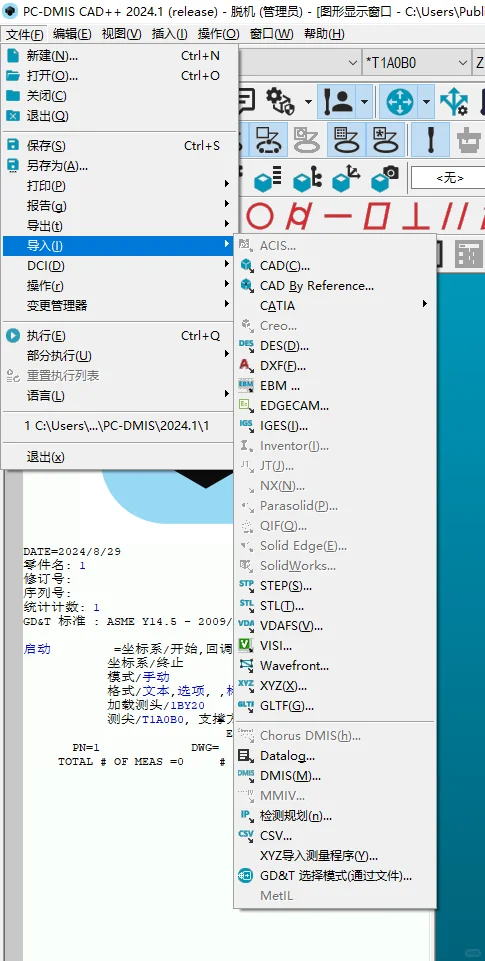Image resolution: width=485 pixels, height=961 pixels.
Task: Choose 保存(S) menu item
Action: coord(119,146)
